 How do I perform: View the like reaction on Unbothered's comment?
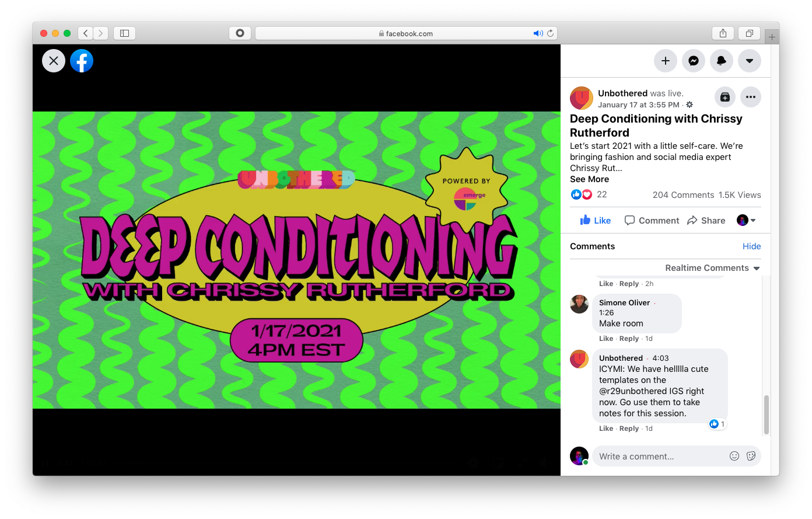(717, 424)
